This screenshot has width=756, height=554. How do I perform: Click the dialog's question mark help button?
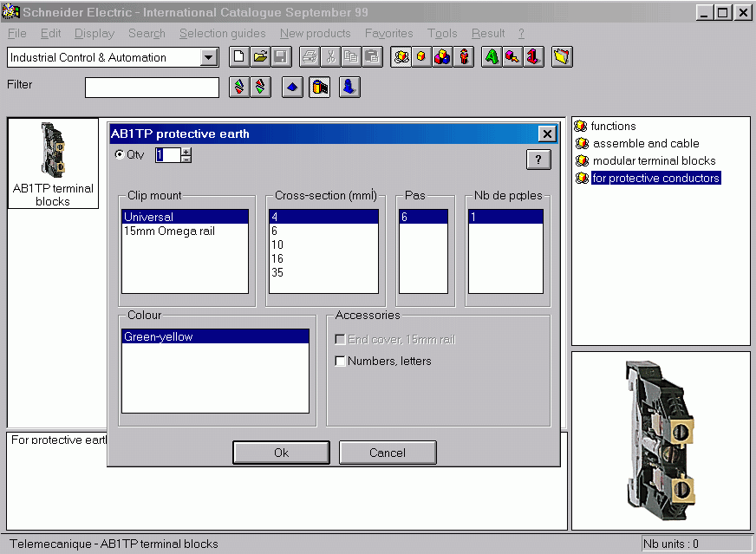click(538, 160)
